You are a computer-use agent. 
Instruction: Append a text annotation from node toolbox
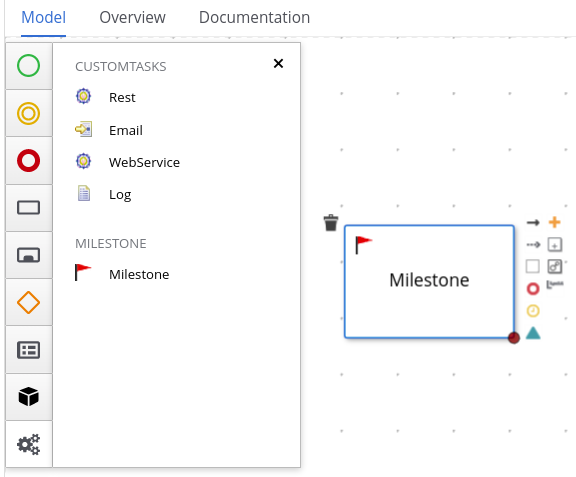pyautogui.click(x=555, y=285)
